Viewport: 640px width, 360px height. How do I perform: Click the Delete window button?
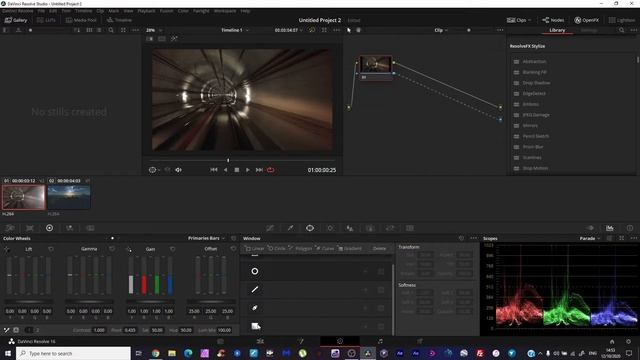[x=379, y=248]
